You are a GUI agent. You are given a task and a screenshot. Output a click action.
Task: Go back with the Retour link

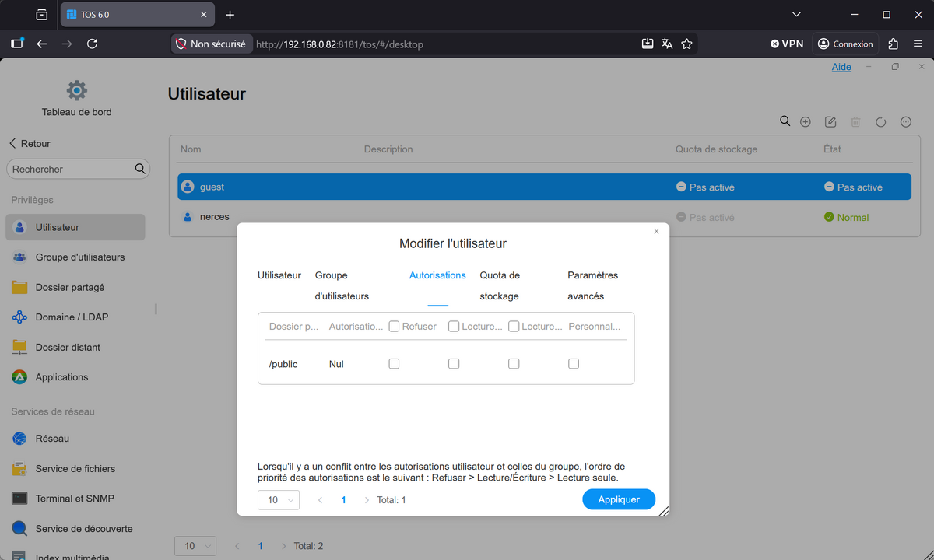pyautogui.click(x=30, y=144)
